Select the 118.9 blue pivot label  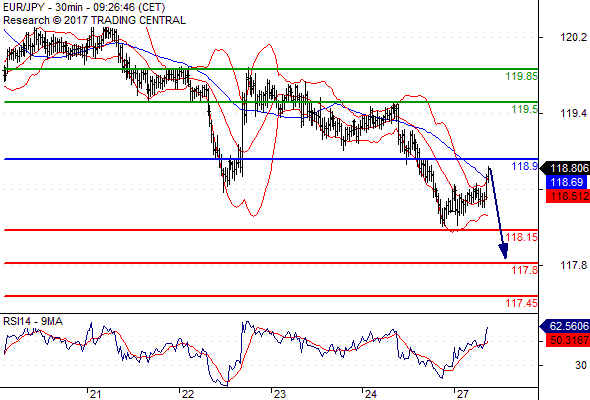click(x=525, y=166)
